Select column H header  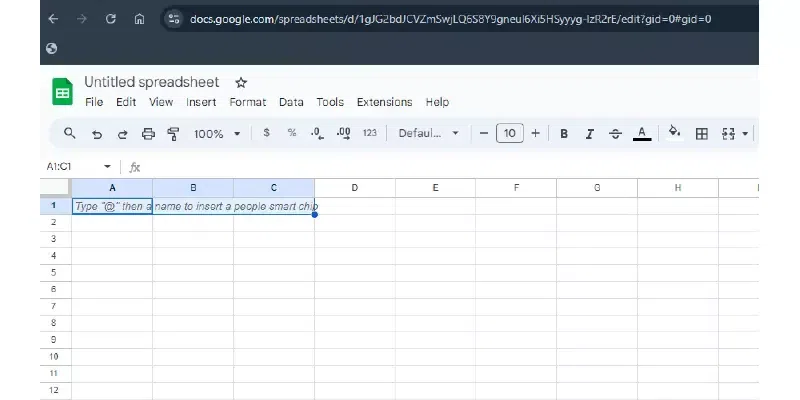click(678, 188)
